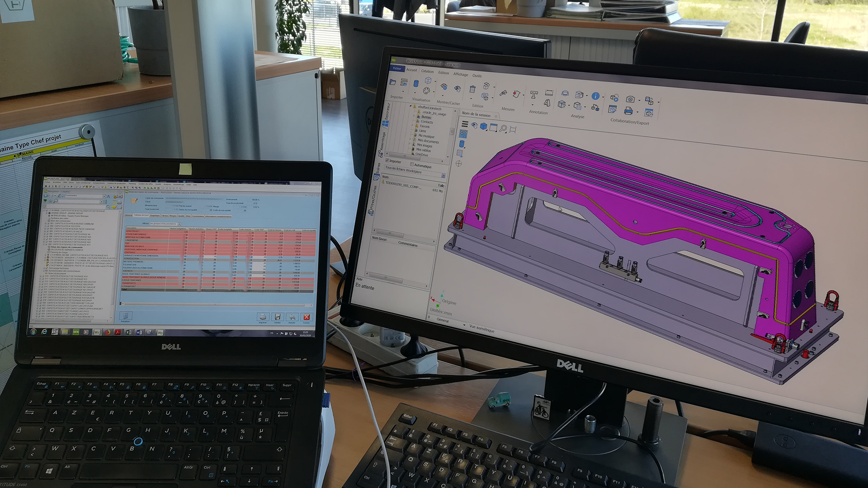Screen dimensions: 868x488
Task: Hide entities with the eye-minus Montrer/Cacher icon
Action: [444, 86]
